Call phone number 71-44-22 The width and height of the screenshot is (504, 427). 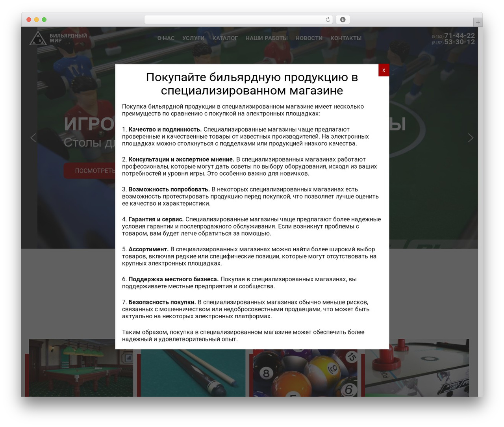[460, 35]
